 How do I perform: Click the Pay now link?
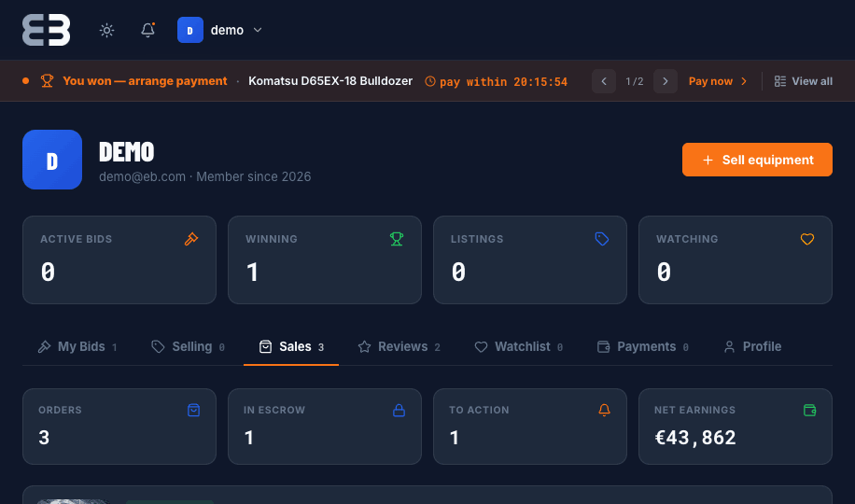(x=718, y=81)
